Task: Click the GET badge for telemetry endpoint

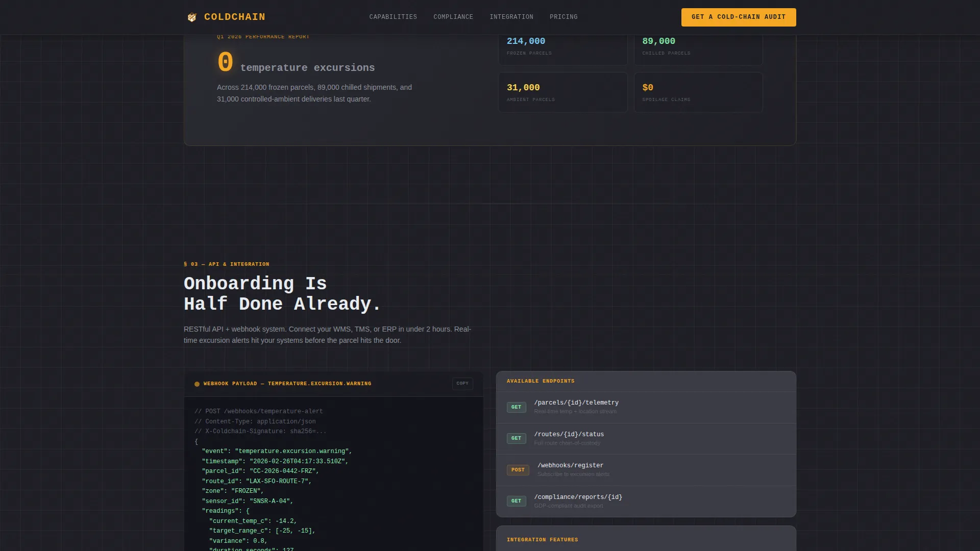Action: 517,407
